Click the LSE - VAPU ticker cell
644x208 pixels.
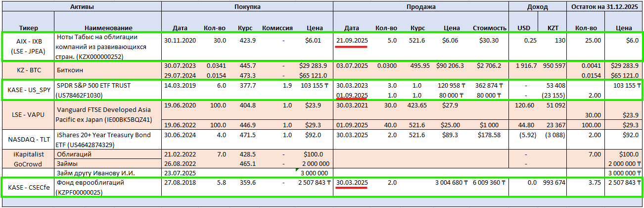(28, 114)
